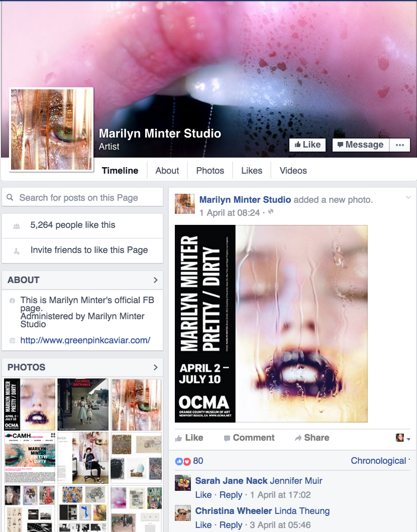Image resolution: width=417 pixels, height=532 pixels.
Task: Like Sarah Jane Nack's comment
Action: [203, 495]
